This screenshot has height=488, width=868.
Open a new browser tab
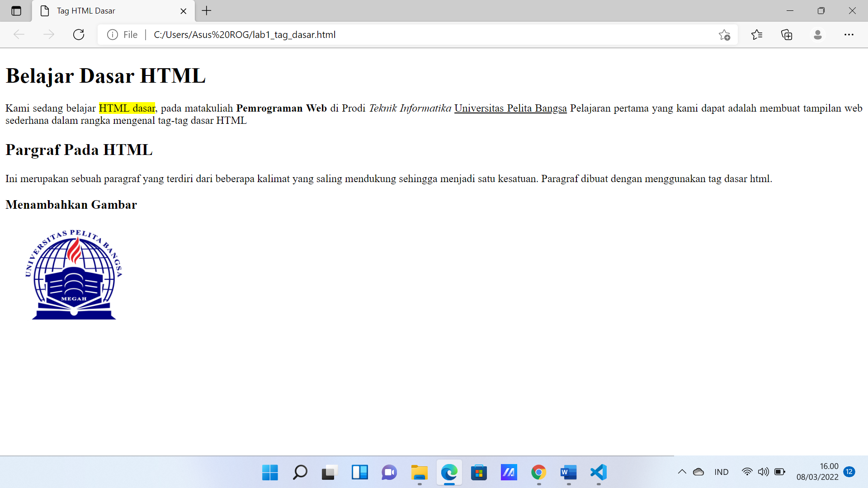207,11
